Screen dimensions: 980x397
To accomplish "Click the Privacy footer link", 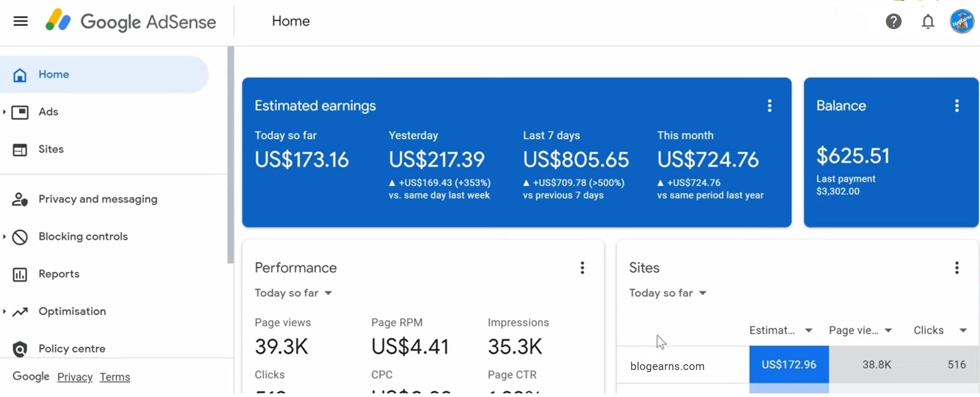I will pyautogui.click(x=75, y=377).
